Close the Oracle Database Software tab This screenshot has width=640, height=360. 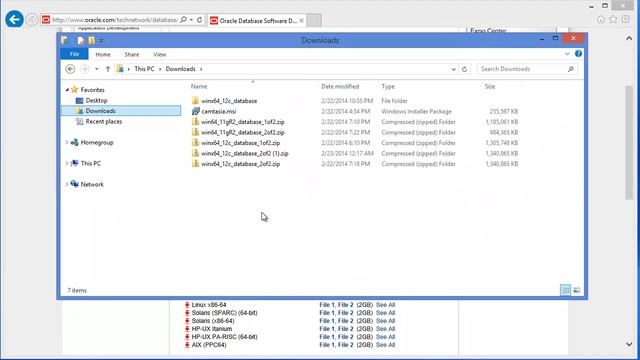click(x=302, y=20)
